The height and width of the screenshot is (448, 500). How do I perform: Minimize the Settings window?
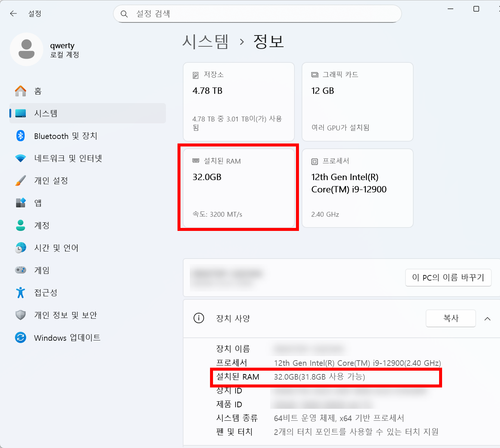pos(451,9)
